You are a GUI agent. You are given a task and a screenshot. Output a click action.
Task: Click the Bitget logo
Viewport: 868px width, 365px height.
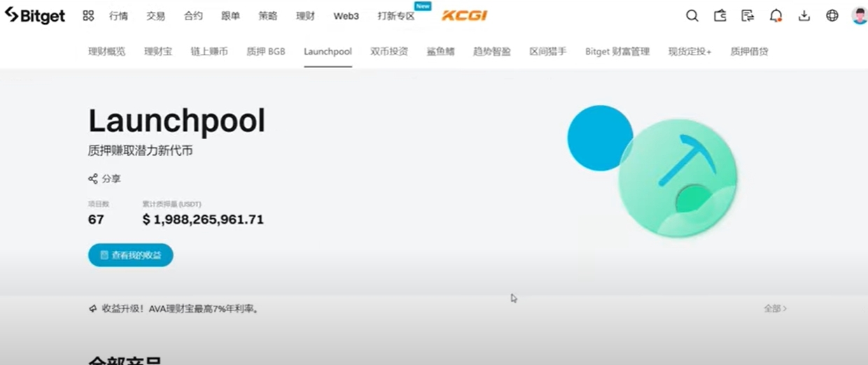pyautogui.click(x=34, y=15)
